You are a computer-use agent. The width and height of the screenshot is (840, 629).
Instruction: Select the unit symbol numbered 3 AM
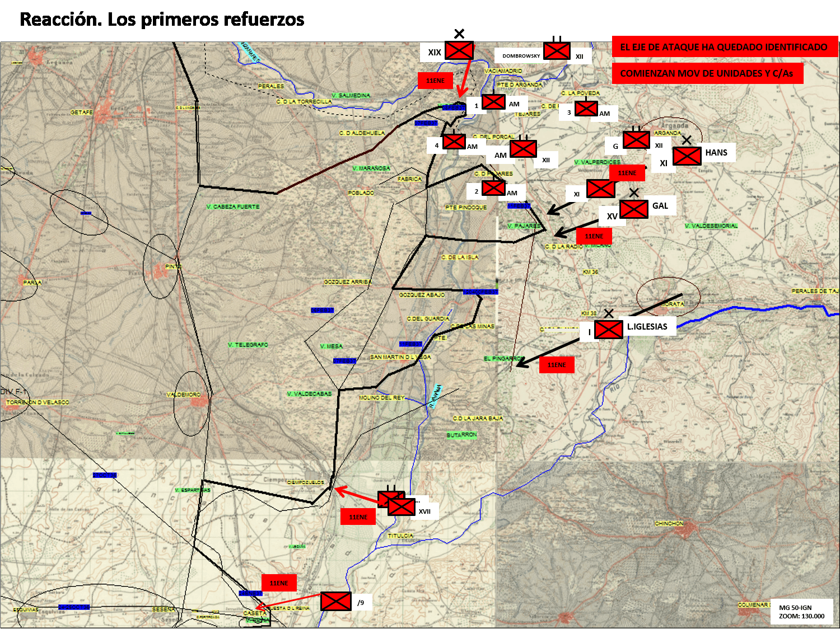(x=586, y=108)
